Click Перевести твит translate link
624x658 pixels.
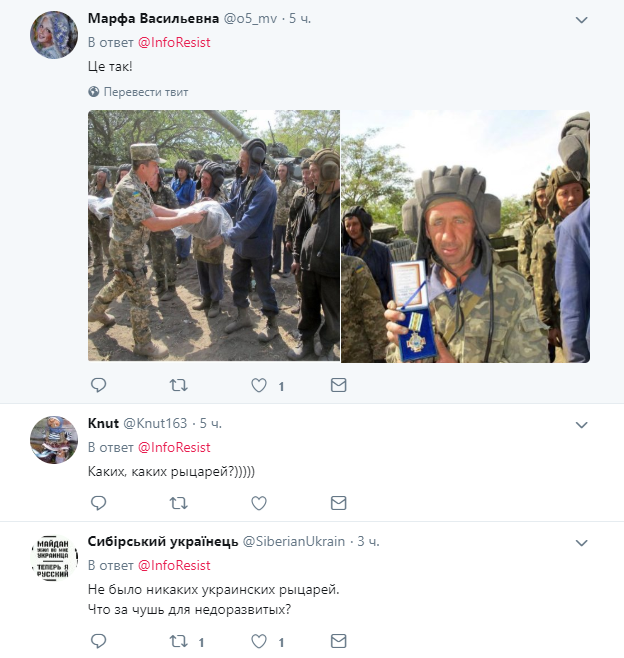(146, 92)
